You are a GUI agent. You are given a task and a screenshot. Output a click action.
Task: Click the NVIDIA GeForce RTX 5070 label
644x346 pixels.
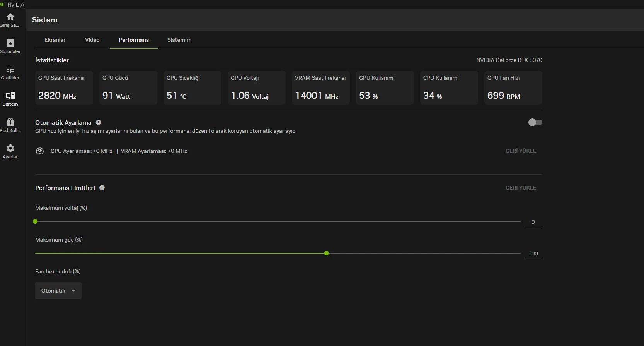coord(509,60)
